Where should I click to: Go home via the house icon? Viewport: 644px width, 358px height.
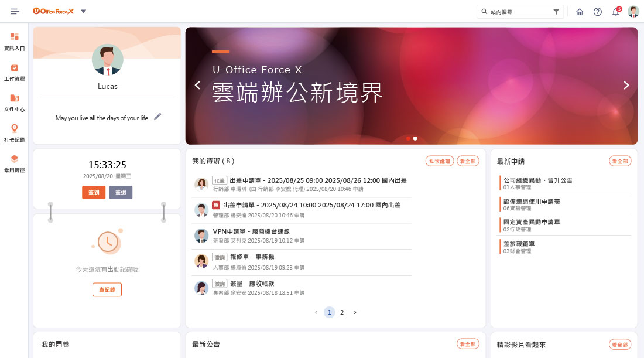(x=580, y=11)
